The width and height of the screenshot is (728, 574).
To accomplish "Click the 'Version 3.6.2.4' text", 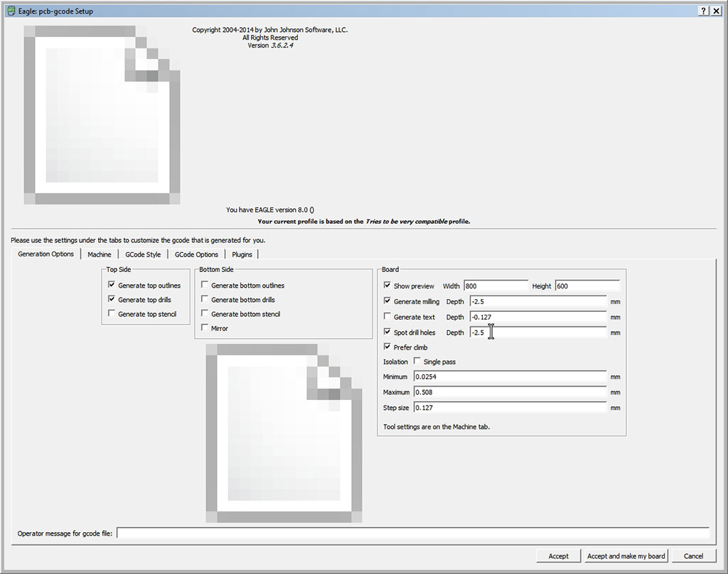I will [x=270, y=45].
